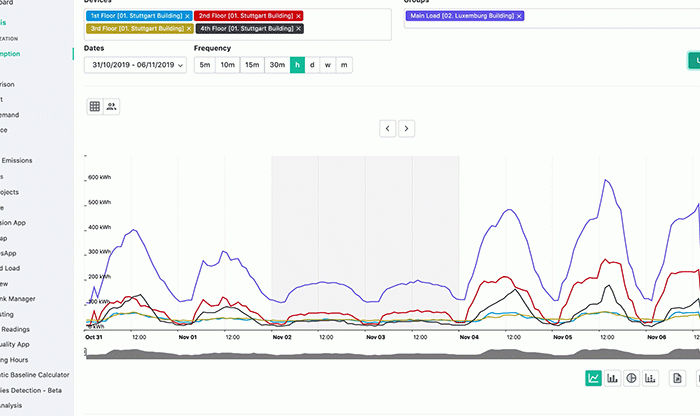The image size is (700, 416).
Task: Open the Hours sidebar item
Action: 14,360
